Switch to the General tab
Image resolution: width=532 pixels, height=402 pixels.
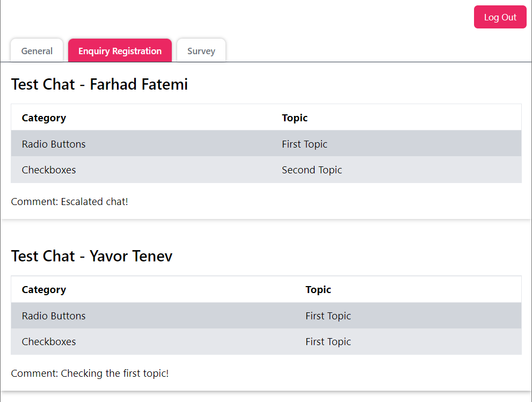[37, 51]
